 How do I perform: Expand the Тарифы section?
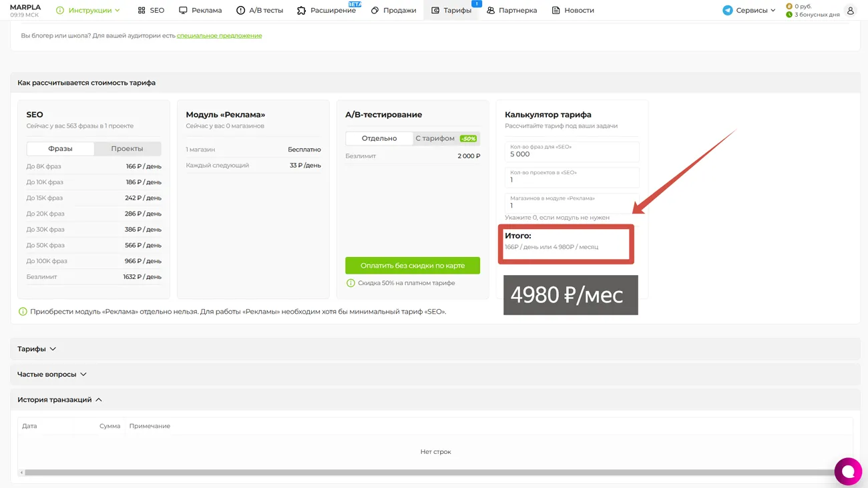pyautogui.click(x=37, y=349)
